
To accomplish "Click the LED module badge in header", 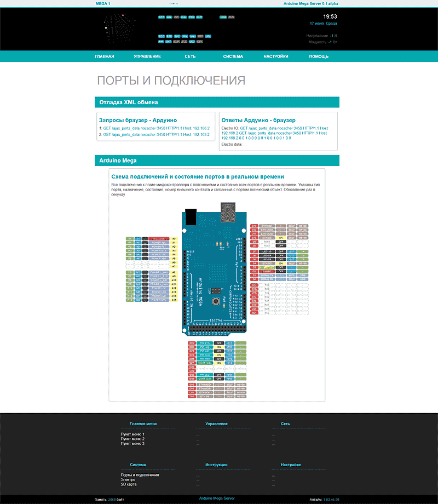I will (192, 42).
